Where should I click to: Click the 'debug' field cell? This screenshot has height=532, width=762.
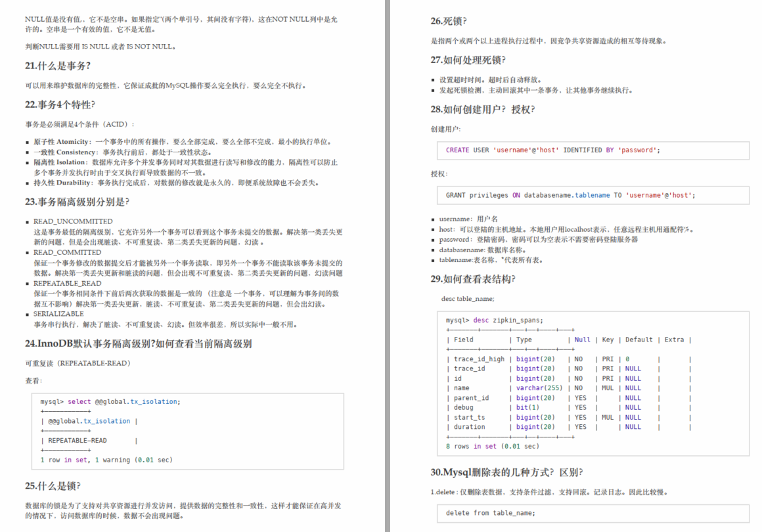point(463,408)
